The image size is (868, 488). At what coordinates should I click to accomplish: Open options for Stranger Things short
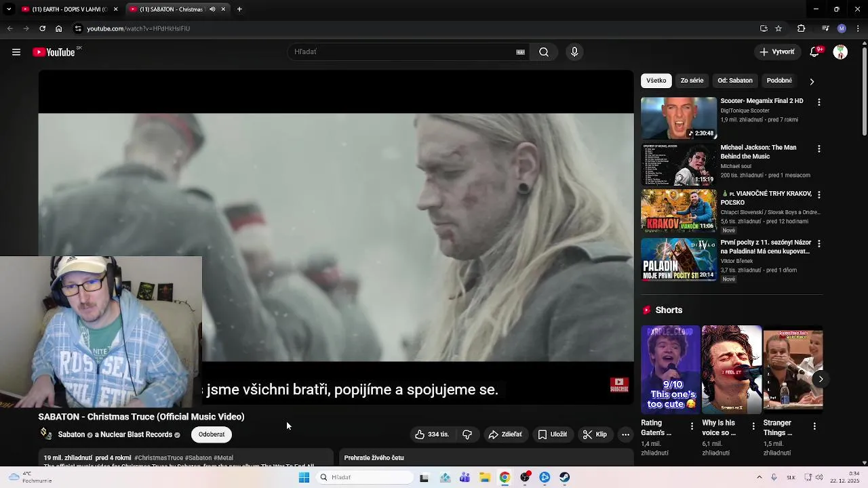tap(814, 426)
